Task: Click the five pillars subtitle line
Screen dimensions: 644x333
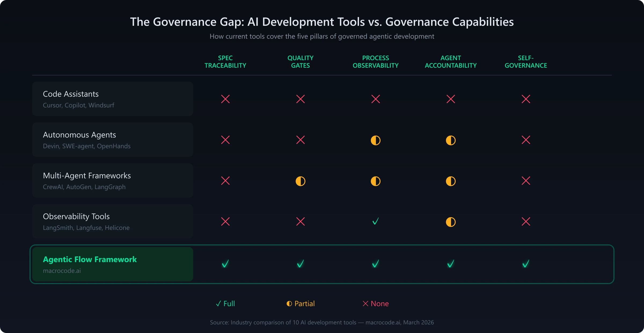Action: (322, 36)
